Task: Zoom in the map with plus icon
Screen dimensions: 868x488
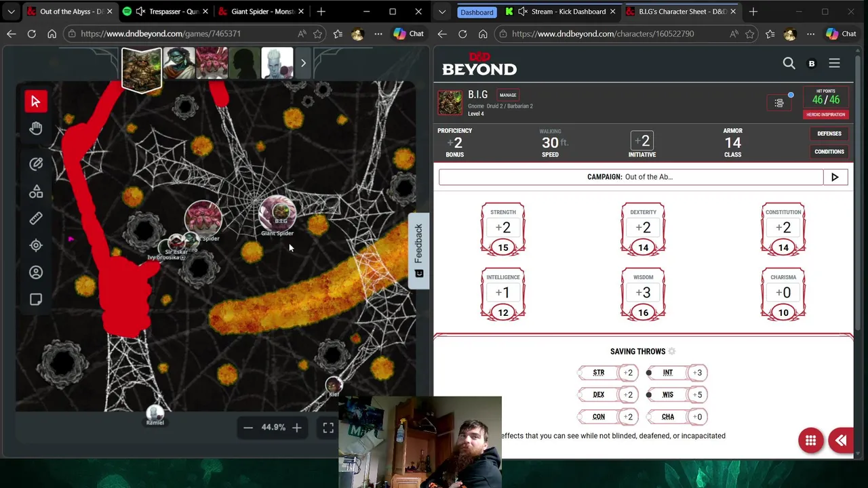Action: [296, 427]
